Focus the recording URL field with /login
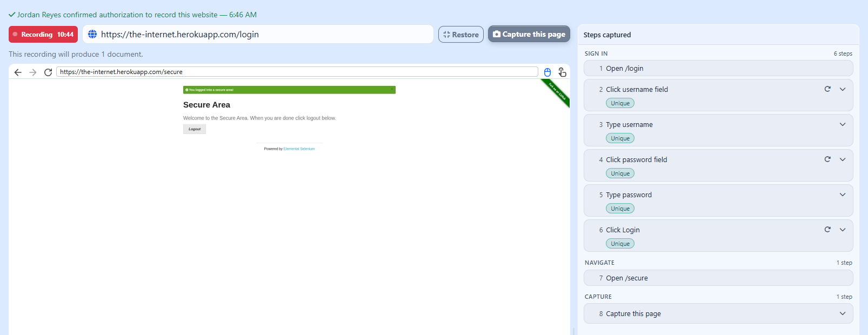868x335 pixels. (258, 34)
